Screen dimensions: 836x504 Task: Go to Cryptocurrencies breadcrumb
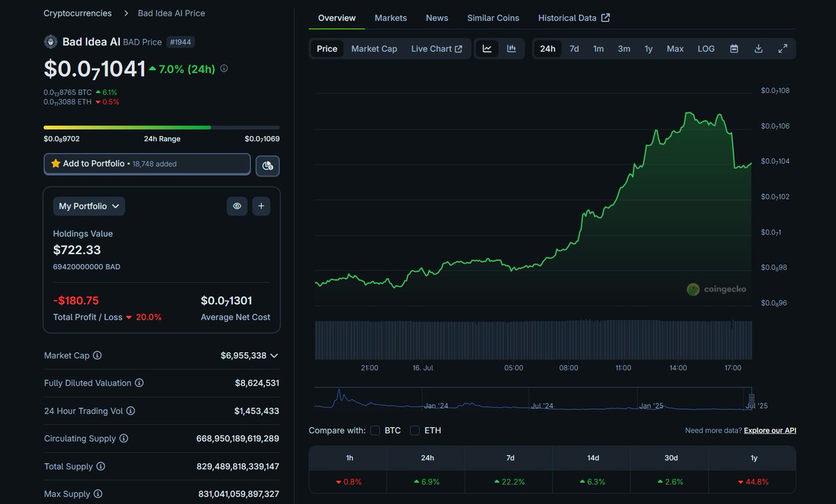click(x=77, y=13)
